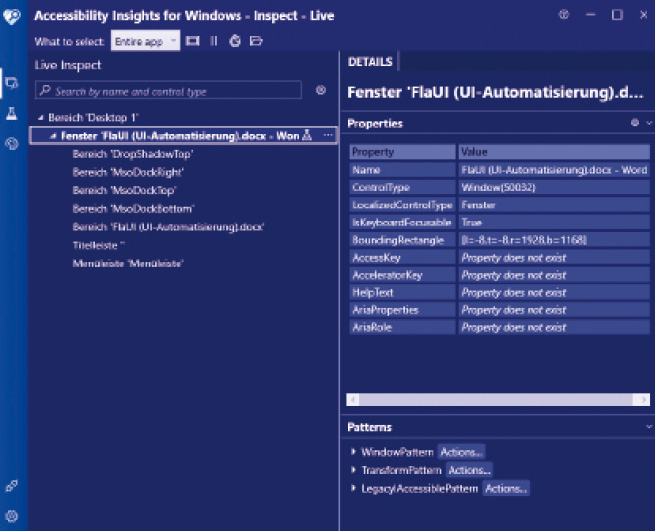Click the Accessibility Insights heart logo

pyautogui.click(x=12, y=17)
